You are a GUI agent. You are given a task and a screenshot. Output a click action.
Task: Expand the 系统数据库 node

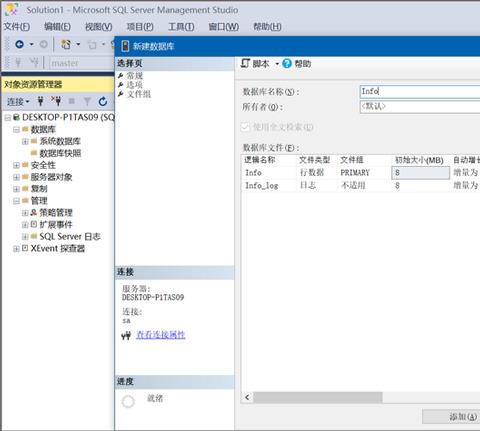[x=25, y=141]
